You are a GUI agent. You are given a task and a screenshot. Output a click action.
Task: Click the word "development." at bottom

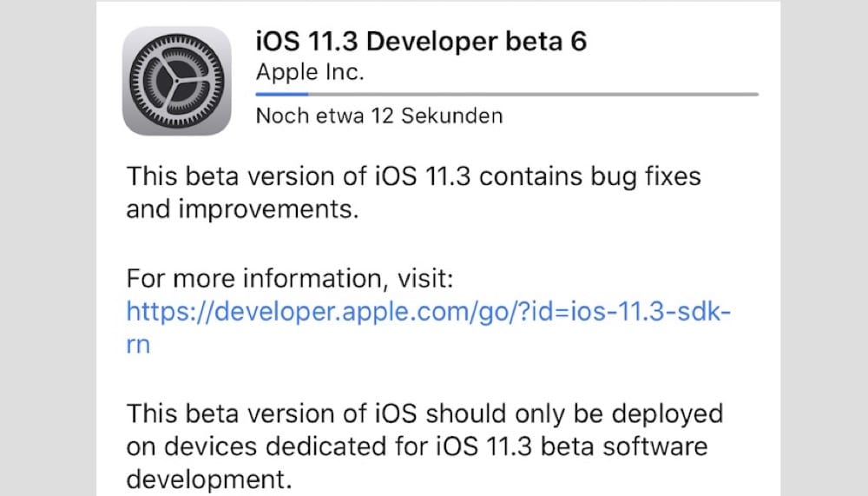(x=208, y=479)
